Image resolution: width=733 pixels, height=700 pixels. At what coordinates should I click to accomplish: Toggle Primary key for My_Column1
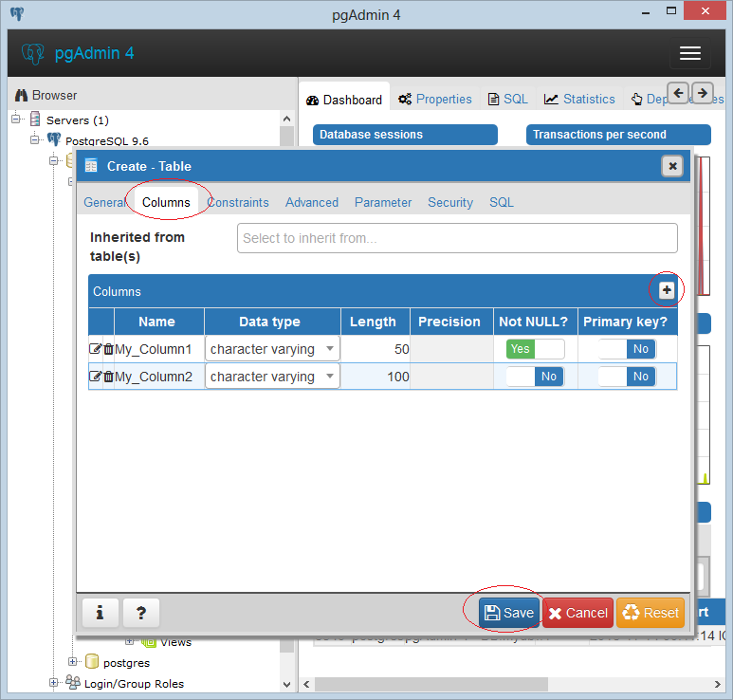[x=628, y=349]
